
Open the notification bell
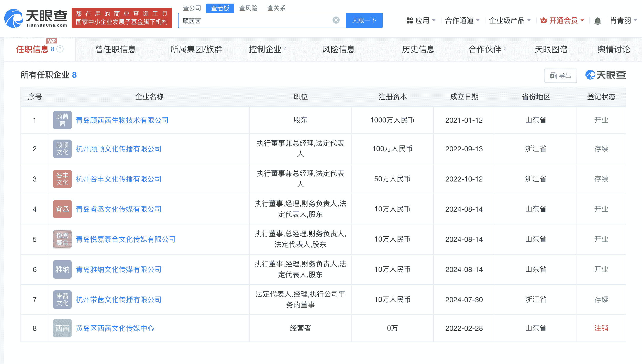coord(597,20)
